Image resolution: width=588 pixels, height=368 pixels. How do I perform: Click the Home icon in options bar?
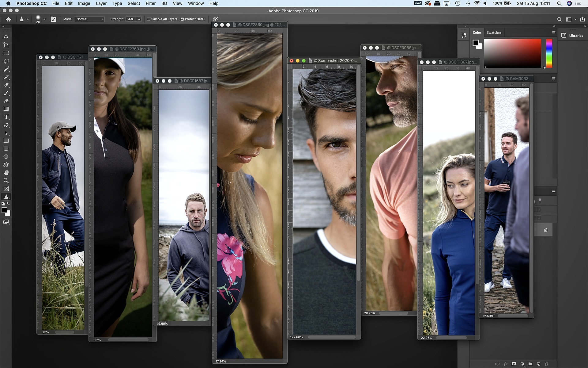pyautogui.click(x=9, y=19)
